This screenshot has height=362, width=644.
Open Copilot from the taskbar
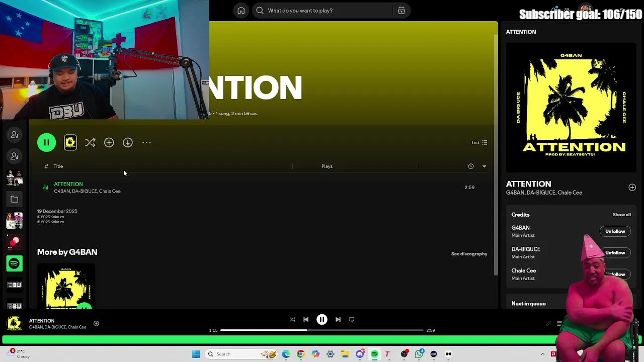315,354
